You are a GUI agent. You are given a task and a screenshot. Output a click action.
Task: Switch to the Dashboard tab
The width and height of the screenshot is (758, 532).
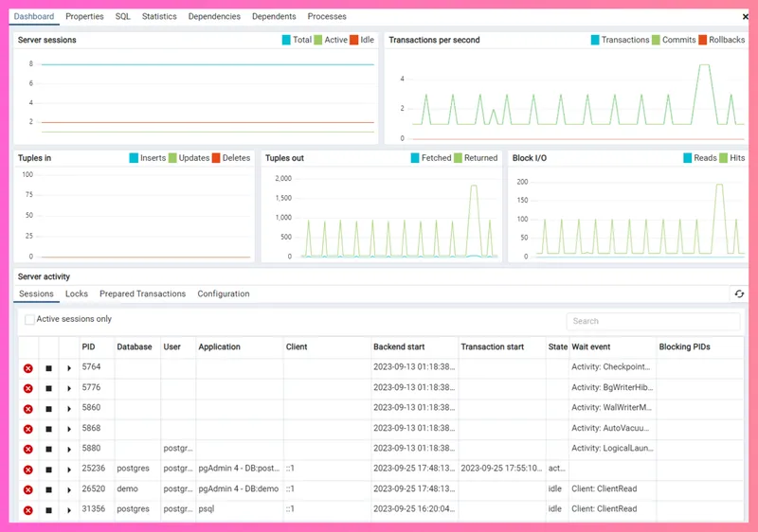point(34,16)
